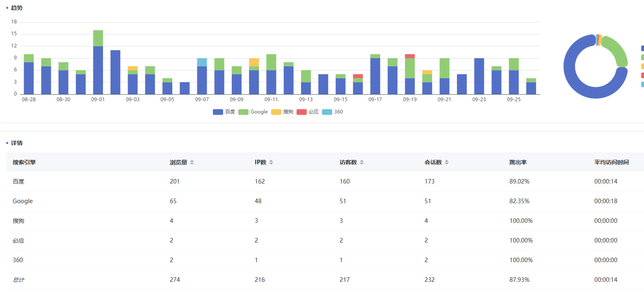Toggle the 百度 series in the chart legend

(x=224, y=112)
